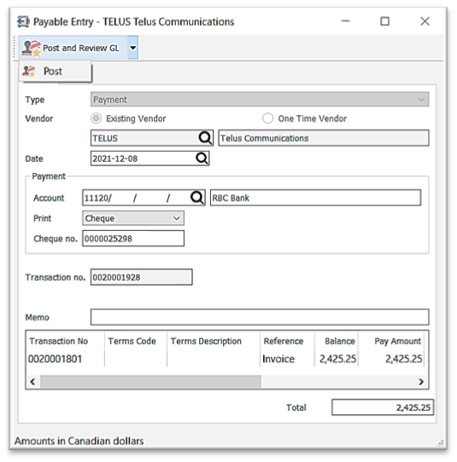Expand the Post and Review GL arrow
The image size is (457, 462).
pos(133,48)
